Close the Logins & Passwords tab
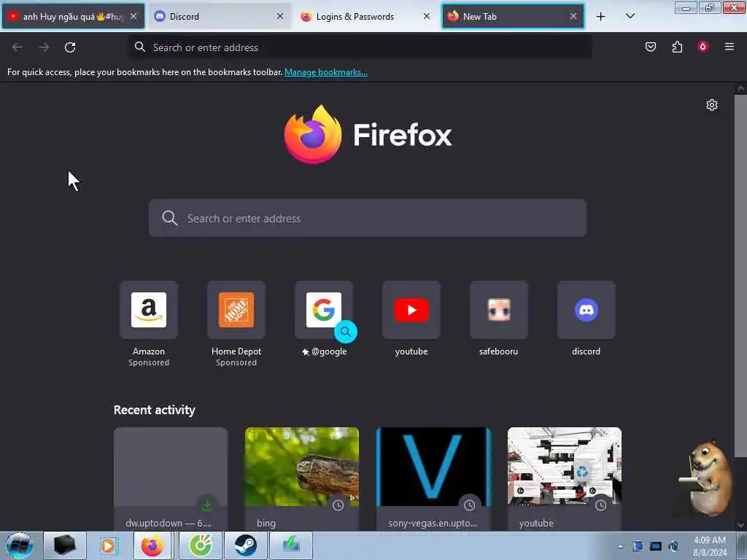The image size is (747, 560). [x=427, y=16]
